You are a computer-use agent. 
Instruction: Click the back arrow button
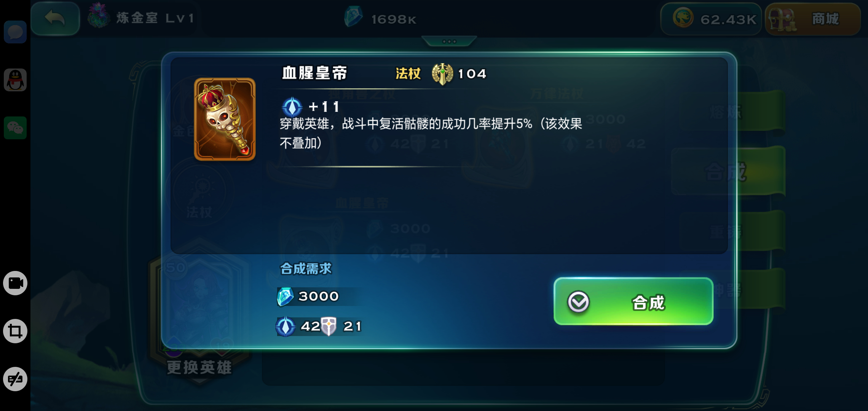pos(55,18)
